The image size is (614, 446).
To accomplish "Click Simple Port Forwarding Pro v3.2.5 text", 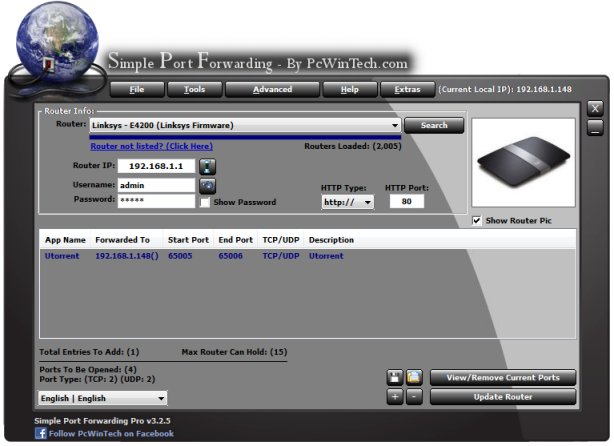I will (103, 421).
